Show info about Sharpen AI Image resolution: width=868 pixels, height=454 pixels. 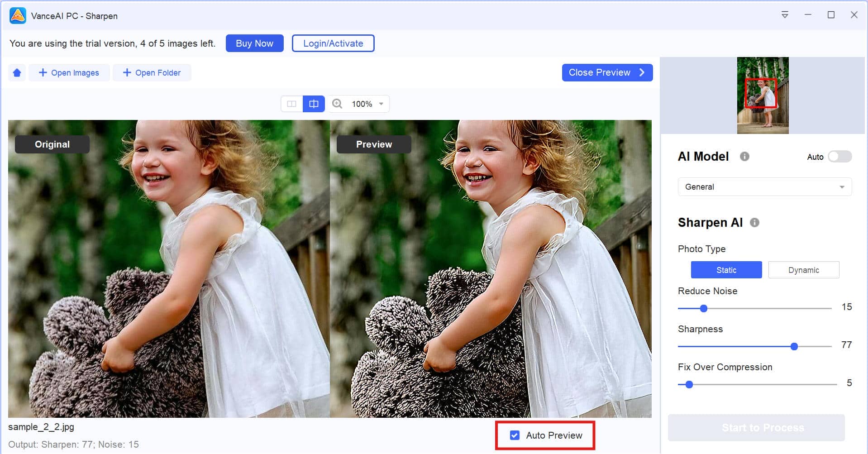[x=754, y=222]
